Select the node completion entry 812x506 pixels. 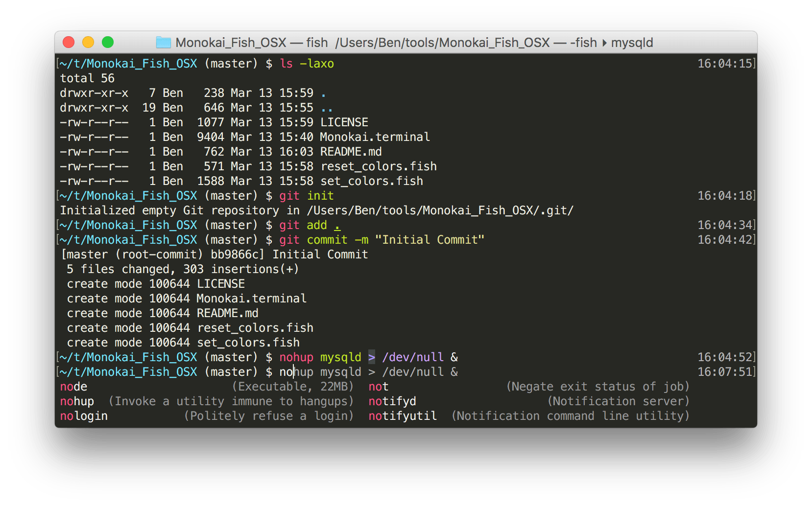[x=73, y=386]
